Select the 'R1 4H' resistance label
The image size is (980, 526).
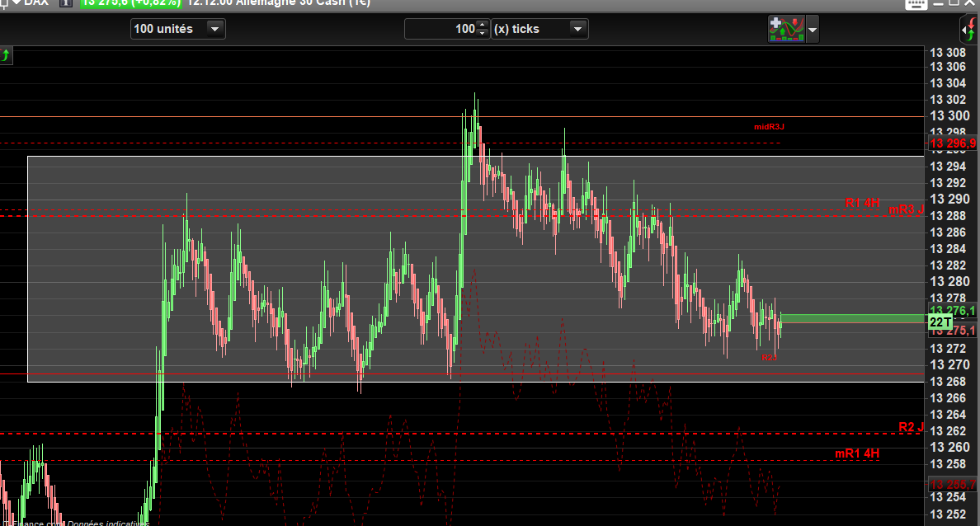tap(862, 203)
